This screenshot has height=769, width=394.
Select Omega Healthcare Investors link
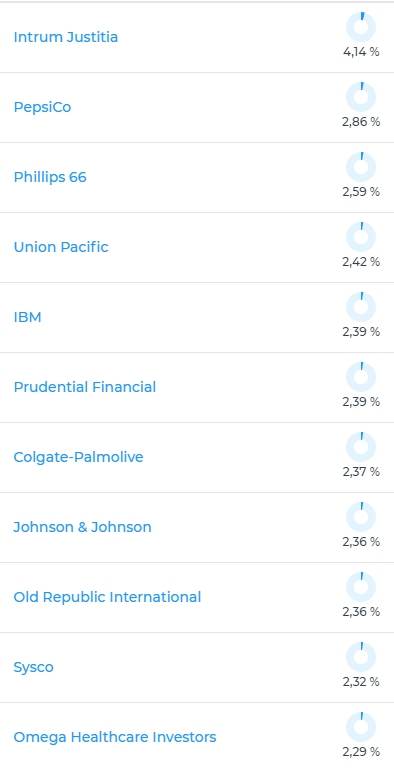click(x=115, y=738)
